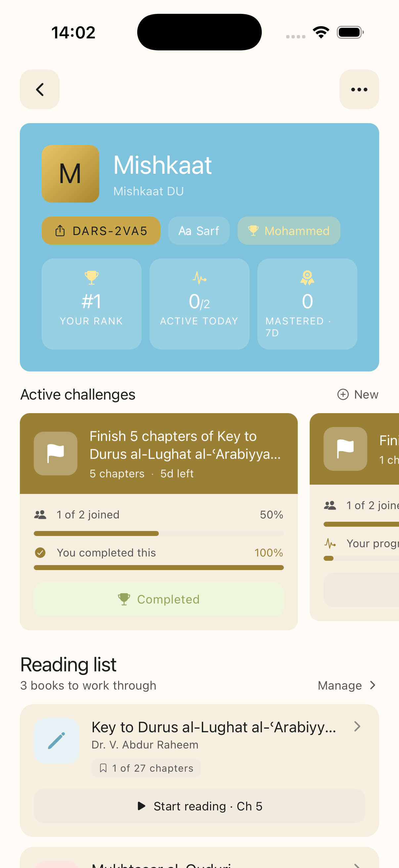
Task: Open the Your Rank trophy card
Action: point(91,304)
